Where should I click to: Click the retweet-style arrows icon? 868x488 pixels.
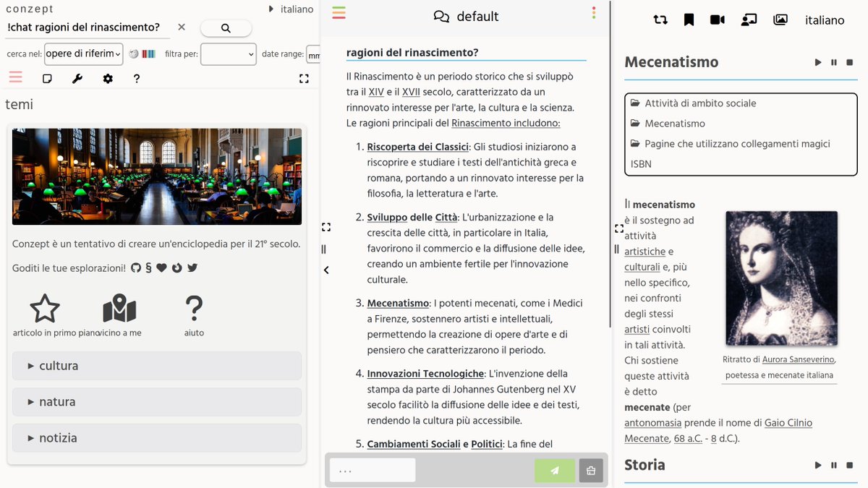pyautogui.click(x=660, y=20)
